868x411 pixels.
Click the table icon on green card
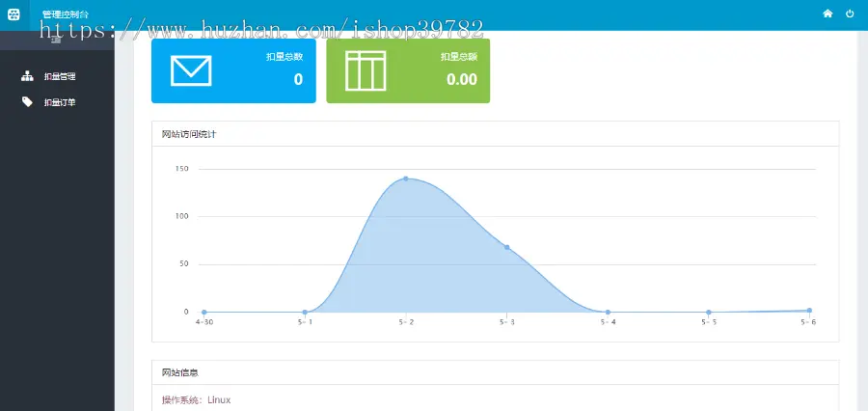coord(366,70)
